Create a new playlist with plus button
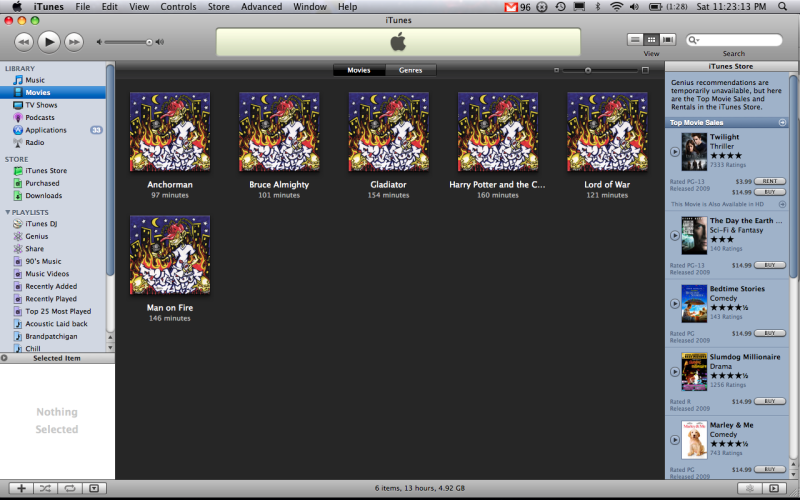Viewport: 800px width, 500px height. pos(21,488)
